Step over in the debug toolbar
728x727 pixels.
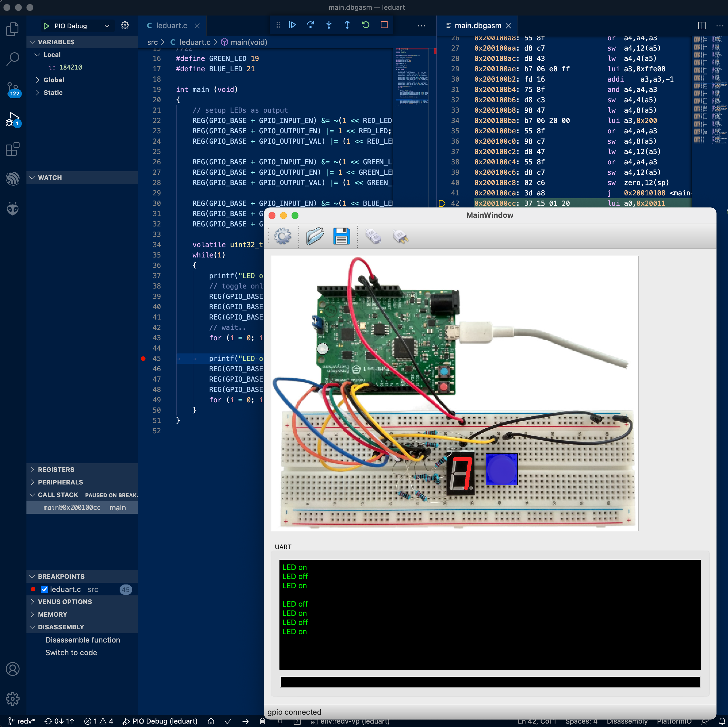tap(311, 25)
